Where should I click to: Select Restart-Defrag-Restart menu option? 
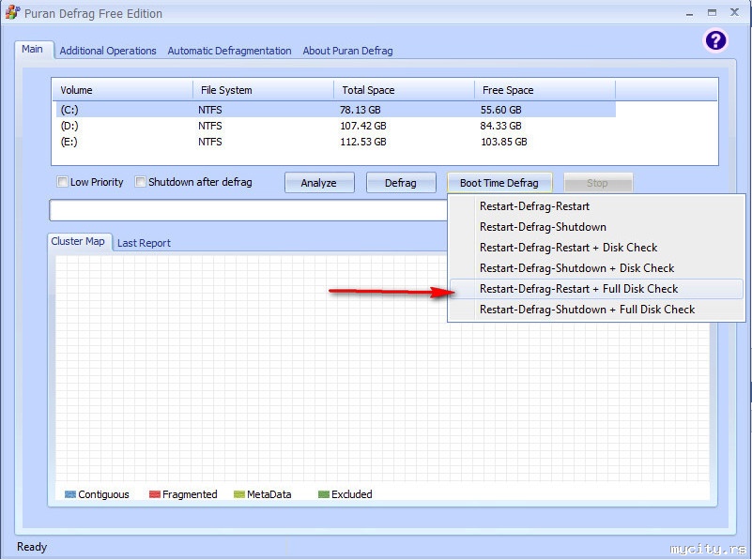click(534, 206)
